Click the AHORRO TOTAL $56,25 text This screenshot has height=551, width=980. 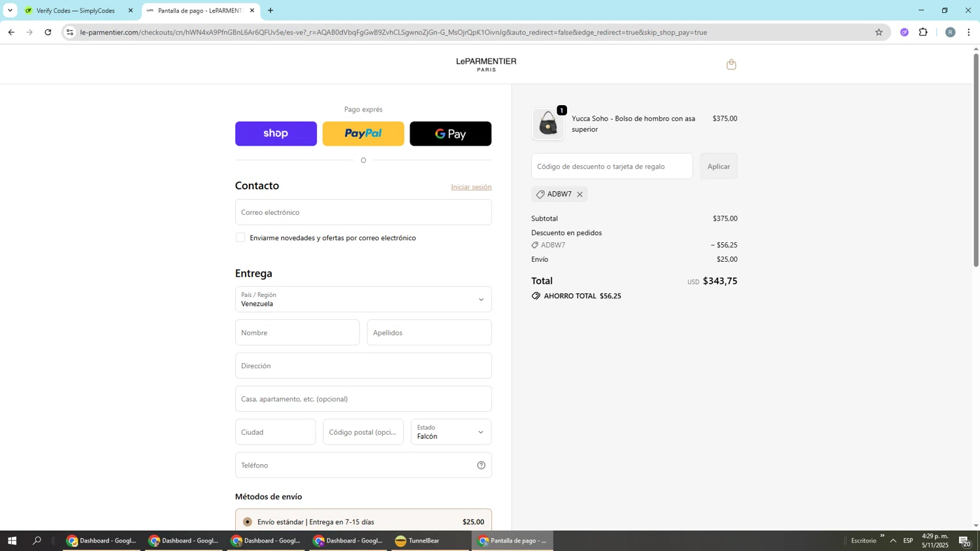tap(583, 296)
